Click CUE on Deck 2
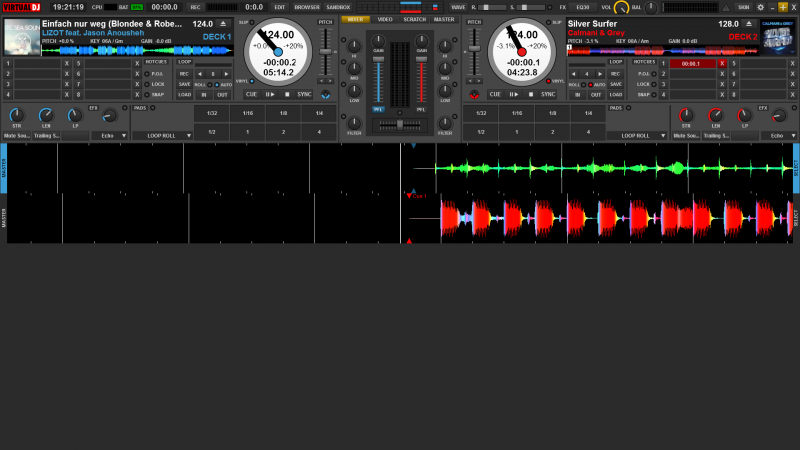 [x=495, y=94]
